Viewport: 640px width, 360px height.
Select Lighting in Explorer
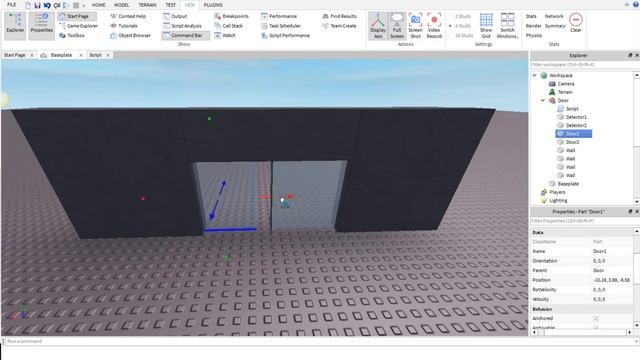(558, 200)
